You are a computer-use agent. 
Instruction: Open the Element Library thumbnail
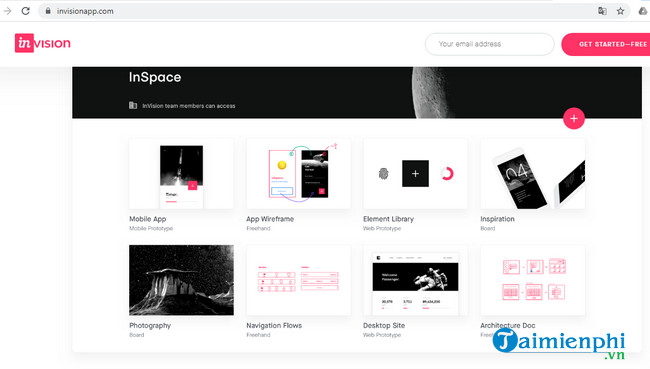[x=415, y=174]
